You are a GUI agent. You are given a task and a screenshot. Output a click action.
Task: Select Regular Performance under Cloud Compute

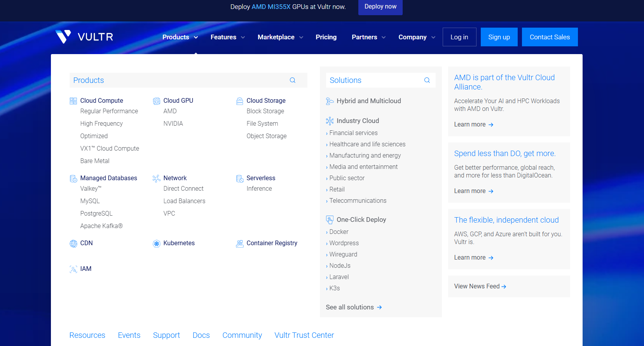pos(109,111)
